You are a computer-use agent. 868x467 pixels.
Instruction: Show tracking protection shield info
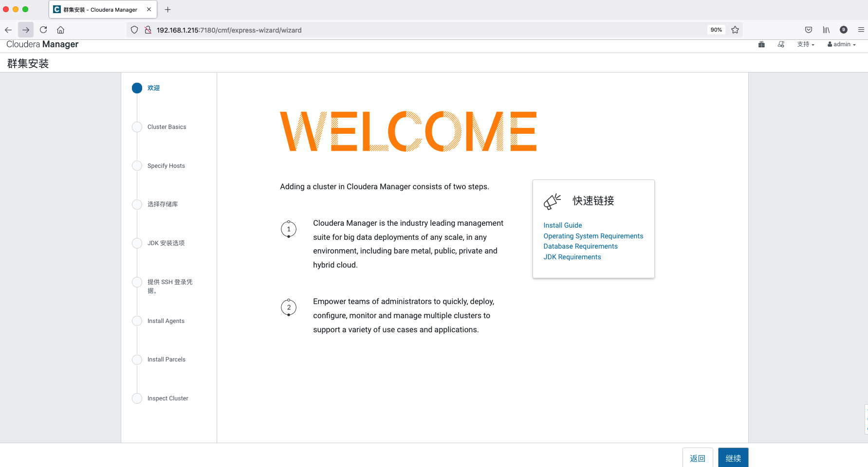[134, 30]
